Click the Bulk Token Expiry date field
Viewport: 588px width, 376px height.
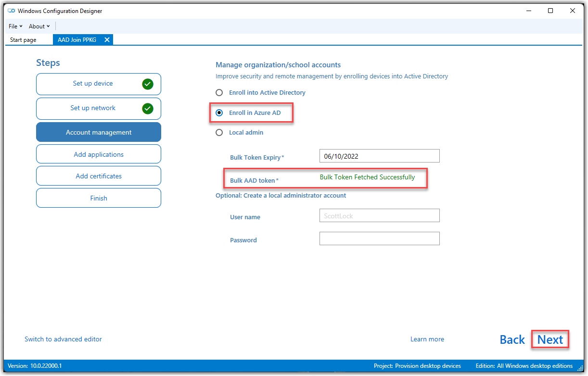pos(379,156)
